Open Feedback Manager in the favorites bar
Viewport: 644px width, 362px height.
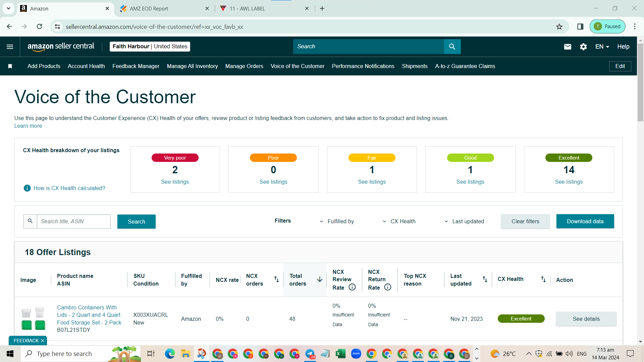[x=136, y=66]
